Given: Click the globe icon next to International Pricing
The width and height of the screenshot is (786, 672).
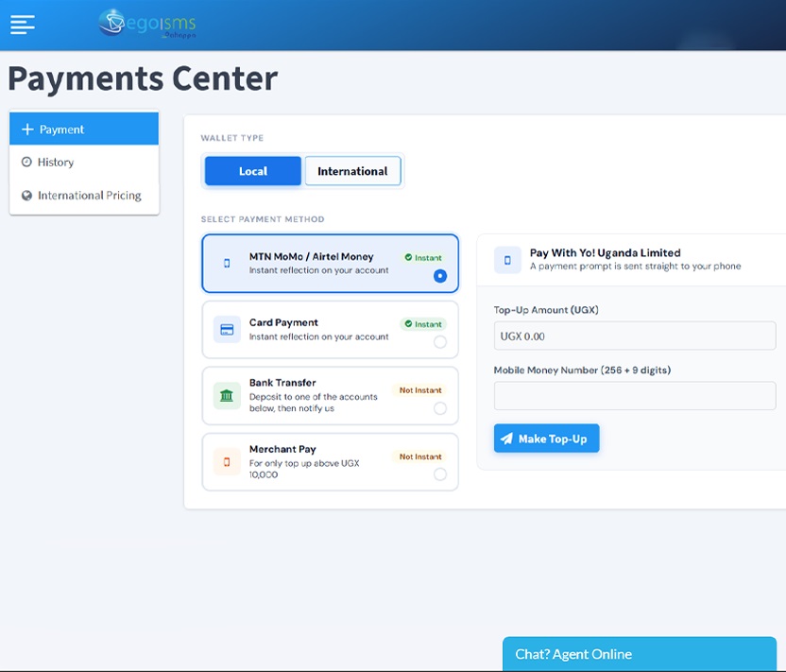Looking at the screenshot, I should [26, 196].
